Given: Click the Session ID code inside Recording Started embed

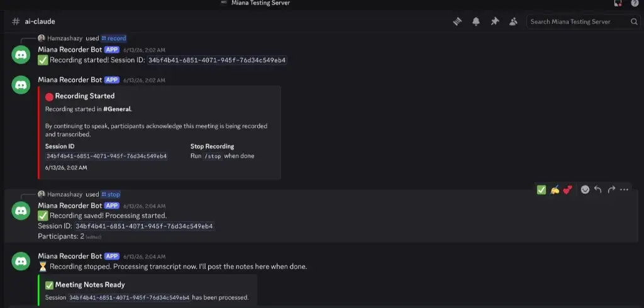Looking at the screenshot, I should [x=106, y=156].
